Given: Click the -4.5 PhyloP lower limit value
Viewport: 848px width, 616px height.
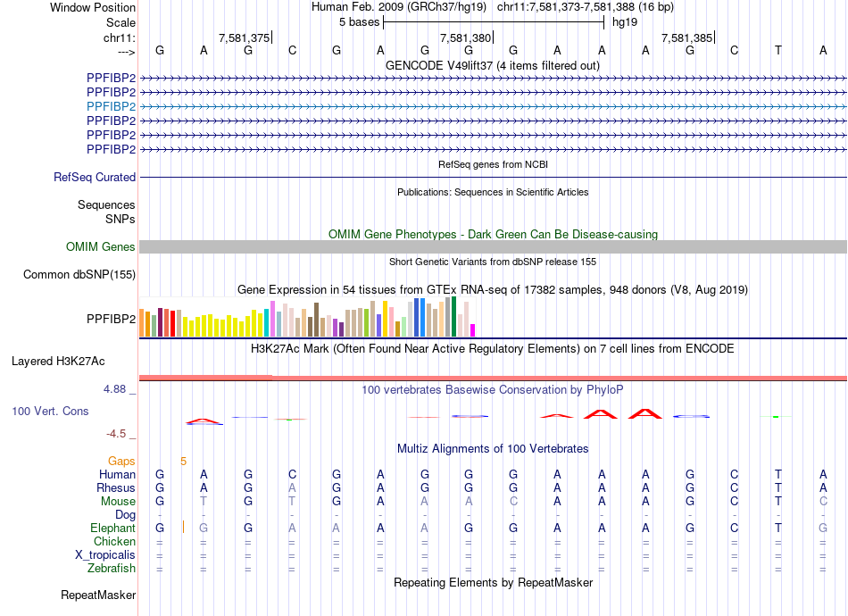Looking at the screenshot, I should tap(116, 433).
